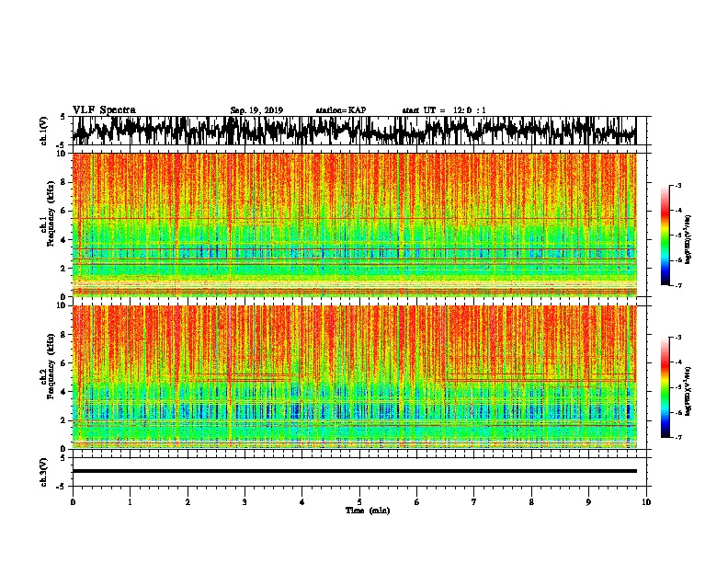Click the ch.1 spectrogram color scale bar
Image resolution: width=728 pixels, height=563 pixels.
click(665, 236)
